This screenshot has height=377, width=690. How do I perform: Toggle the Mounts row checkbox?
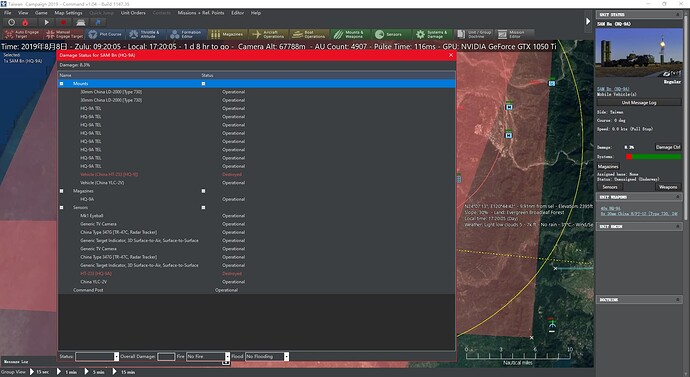61,84
